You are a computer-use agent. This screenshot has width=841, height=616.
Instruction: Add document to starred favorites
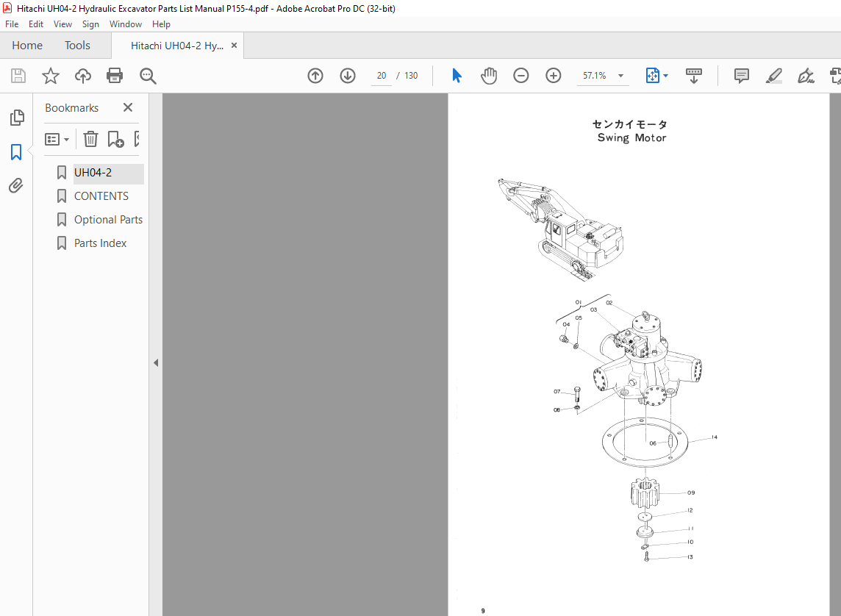[51, 76]
